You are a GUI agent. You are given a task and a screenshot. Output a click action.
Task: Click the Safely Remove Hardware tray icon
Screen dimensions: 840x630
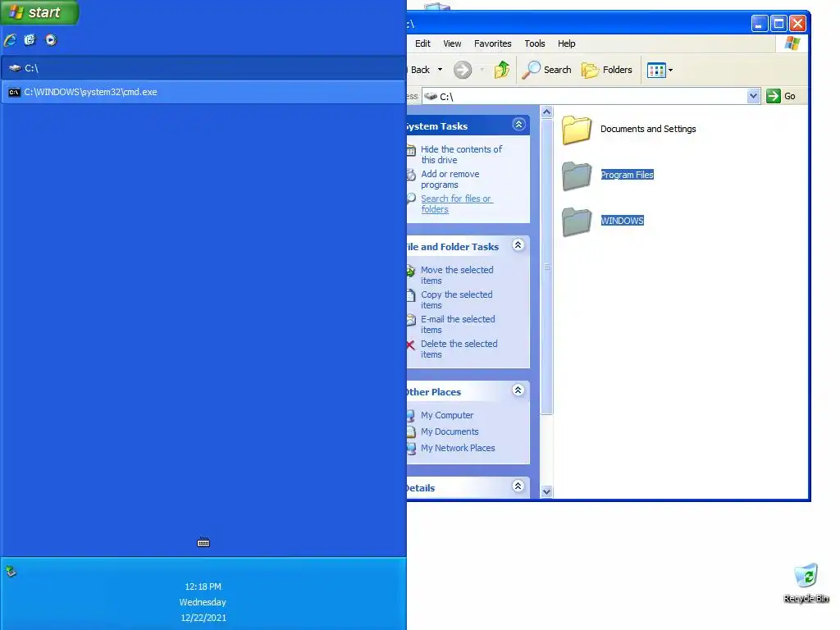pos(11,572)
